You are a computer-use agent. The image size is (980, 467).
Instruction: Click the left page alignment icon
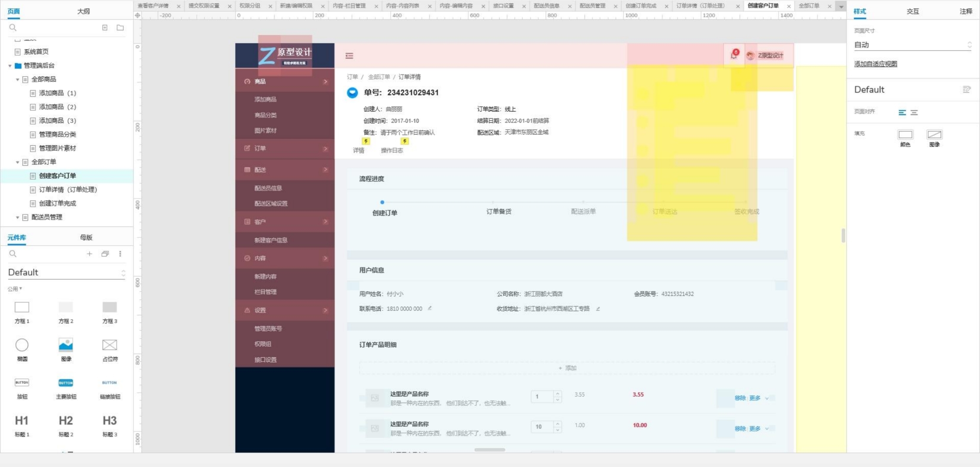[x=902, y=112]
